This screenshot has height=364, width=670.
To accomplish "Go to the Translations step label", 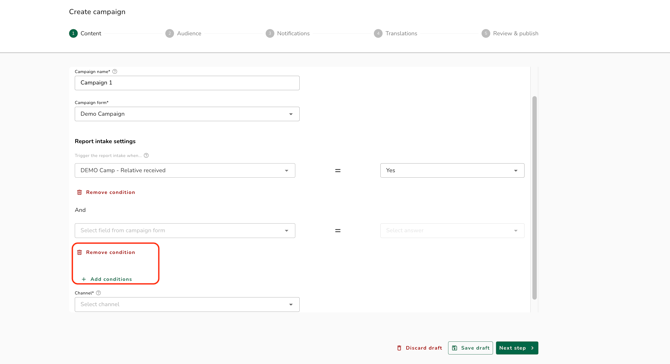I will 401,33.
